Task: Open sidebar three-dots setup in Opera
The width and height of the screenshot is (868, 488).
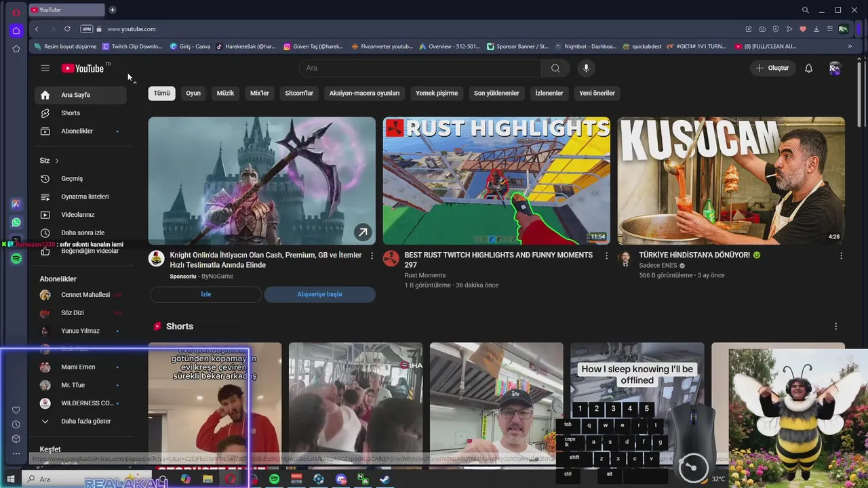Action: [16, 453]
